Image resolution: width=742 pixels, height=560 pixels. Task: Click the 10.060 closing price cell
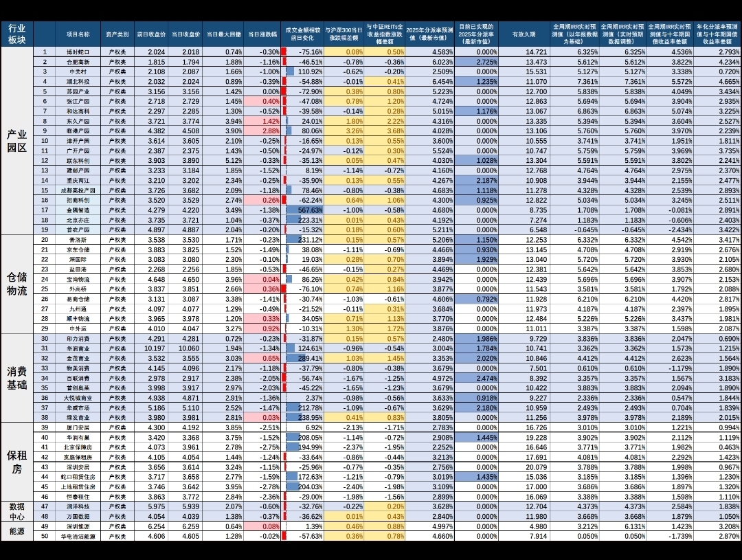click(x=185, y=348)
